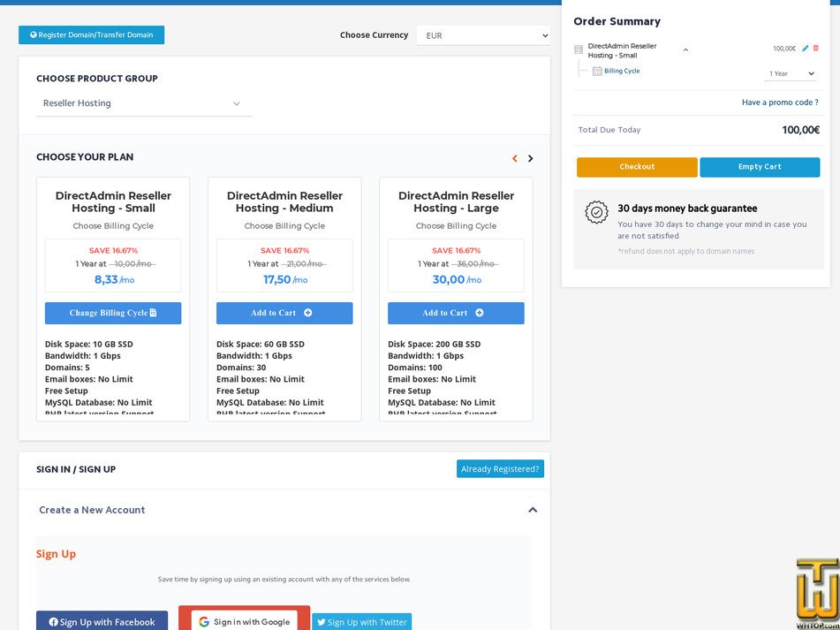Open the "Have a promo code ?" link

[x=779, y=102]
